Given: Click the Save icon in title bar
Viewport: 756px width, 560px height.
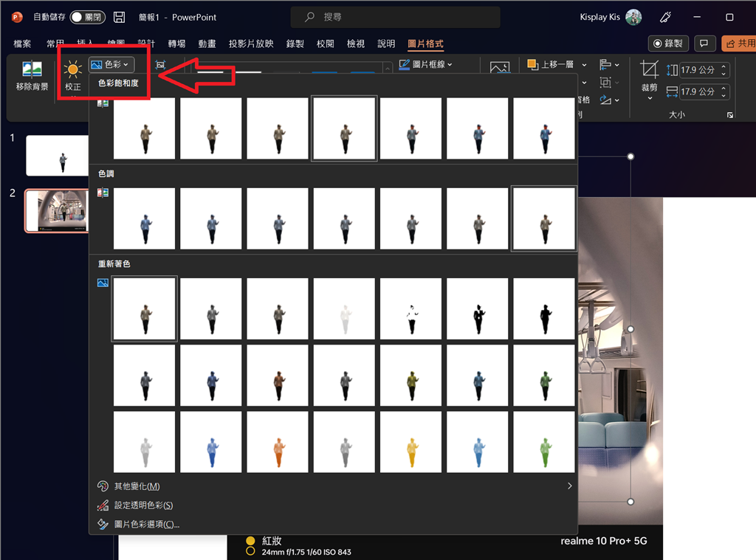Looking at the screenshot, I should (119, 18).
